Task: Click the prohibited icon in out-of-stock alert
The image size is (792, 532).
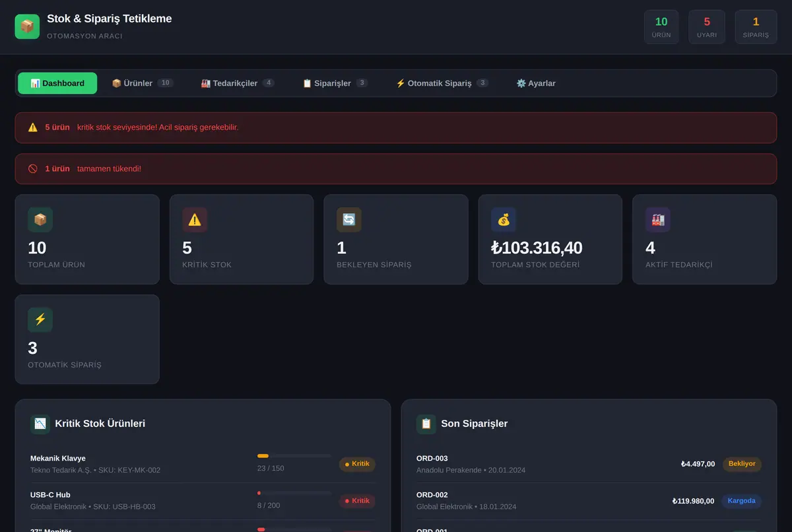Action: pyautogui.click(x=33, y=169)
